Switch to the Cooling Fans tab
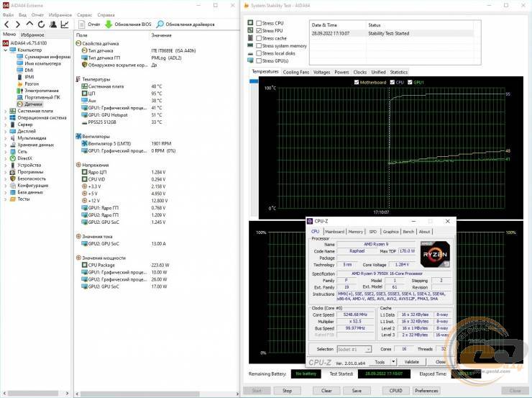This screenshot has height=398, width=532. click(296, 72)
